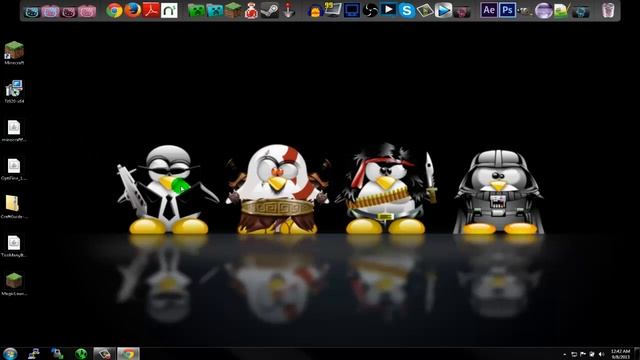Select the OptiFine file on desktop

[14, 169]
